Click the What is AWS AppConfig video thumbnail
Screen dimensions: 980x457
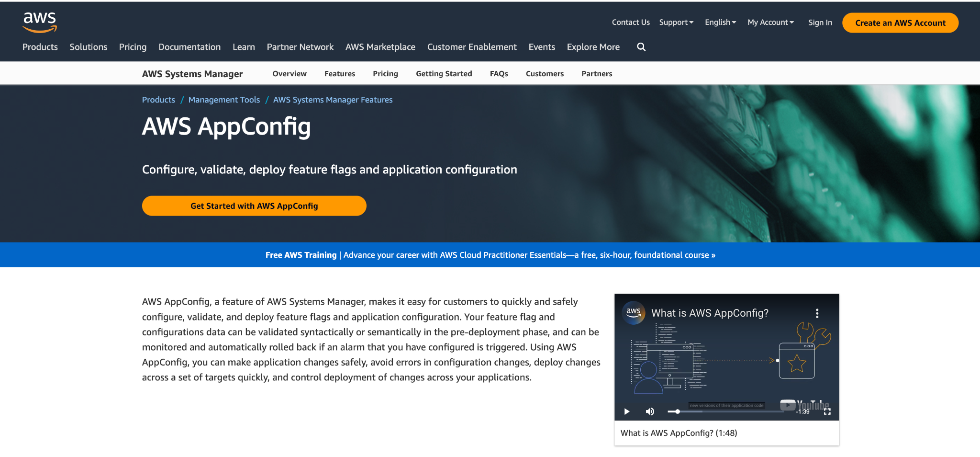(727, 357)
